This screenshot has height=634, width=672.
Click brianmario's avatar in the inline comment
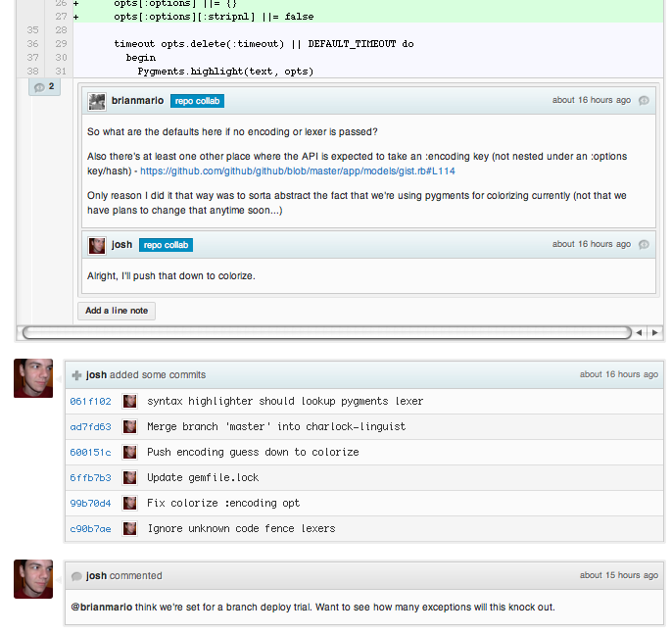[x=97, y=101]
